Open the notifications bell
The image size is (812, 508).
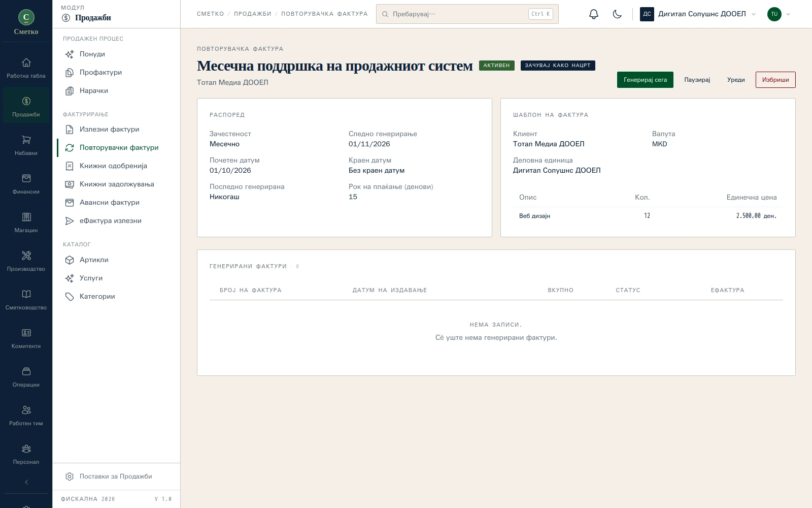pyautogui.click(x=594, y=14)
